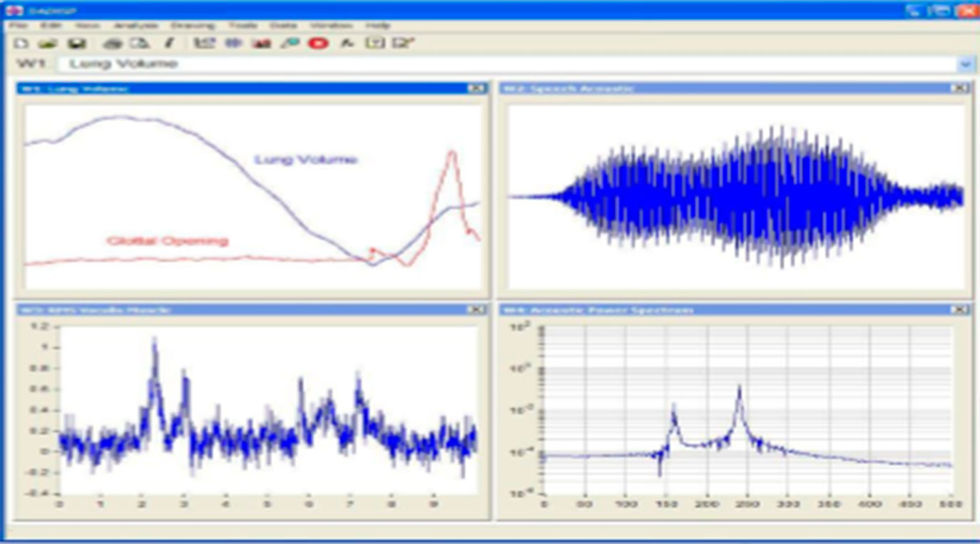Image resolution: width=980 pixels, height=544 pixels.
Task: Click the red circle toolbar icon
Action: [x=317, y=43]
